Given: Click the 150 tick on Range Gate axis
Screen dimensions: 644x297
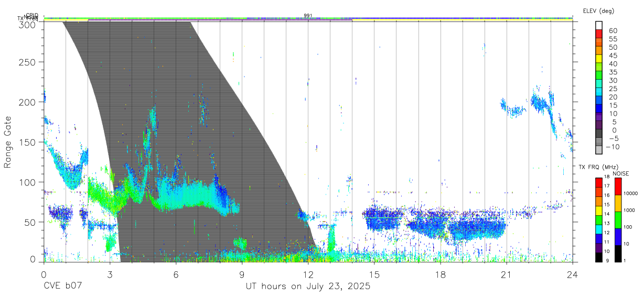Looking at the screenshot, I should (x=28, y=142).
